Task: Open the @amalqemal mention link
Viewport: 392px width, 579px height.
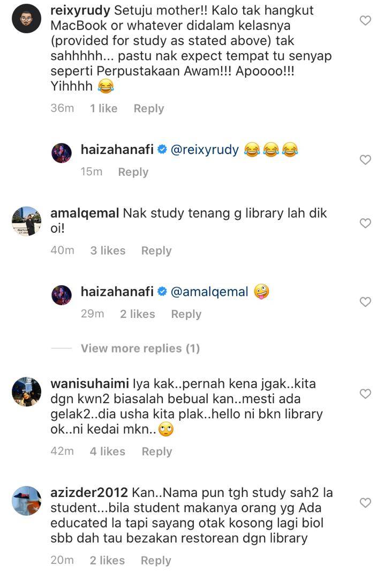Action: (x=209, y=292)
